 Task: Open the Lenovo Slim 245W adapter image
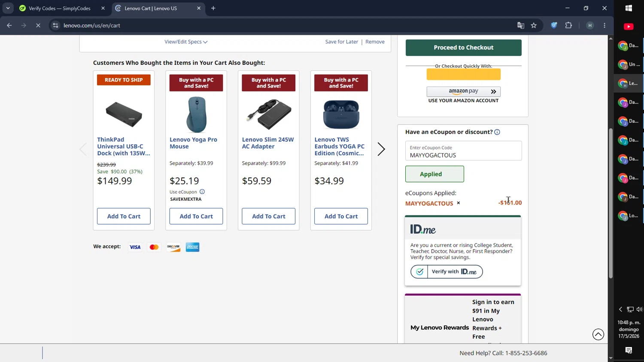269,114
